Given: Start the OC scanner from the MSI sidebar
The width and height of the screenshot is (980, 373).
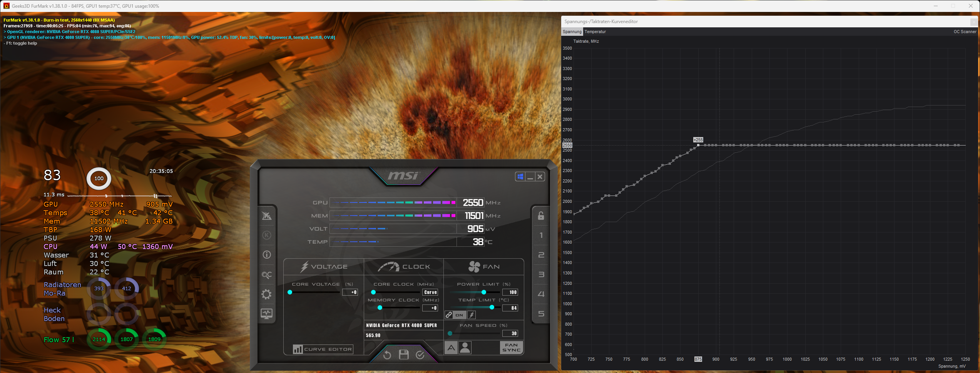Looking at the screenshot, I should pyautogui.click(x=266, y=274).
